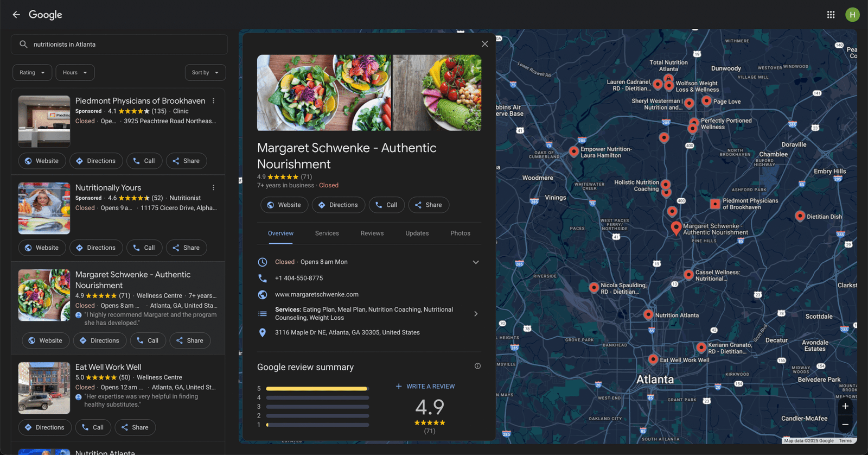Select the Keriann Granato RD map pin
868x455 pixels.
point(701,347)
